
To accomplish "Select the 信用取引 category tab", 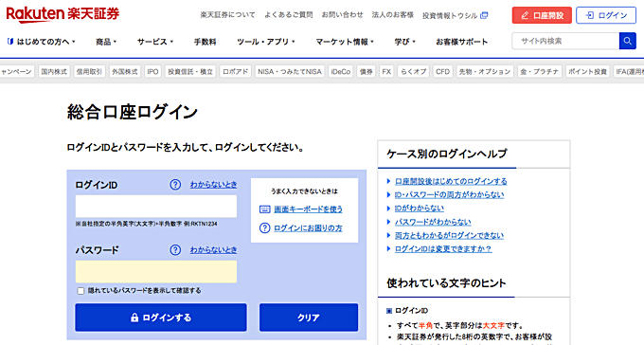I will tap(89, 71).
